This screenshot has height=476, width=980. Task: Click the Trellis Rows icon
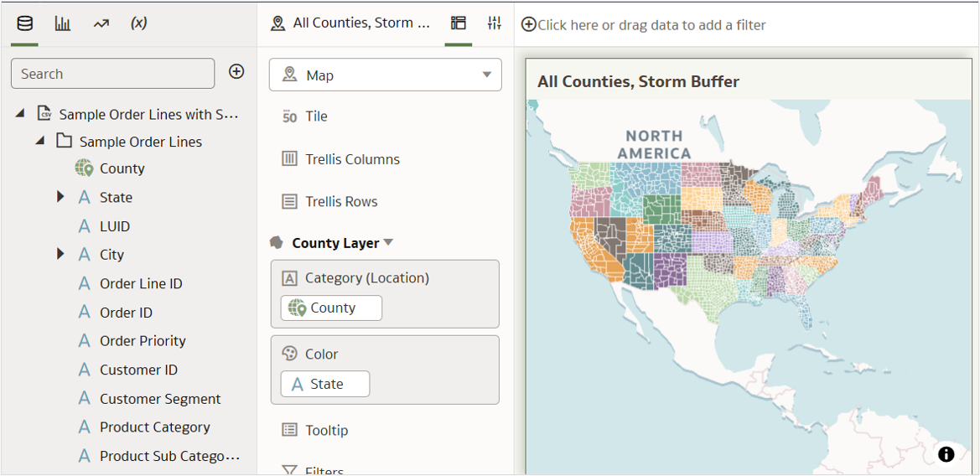289,202
